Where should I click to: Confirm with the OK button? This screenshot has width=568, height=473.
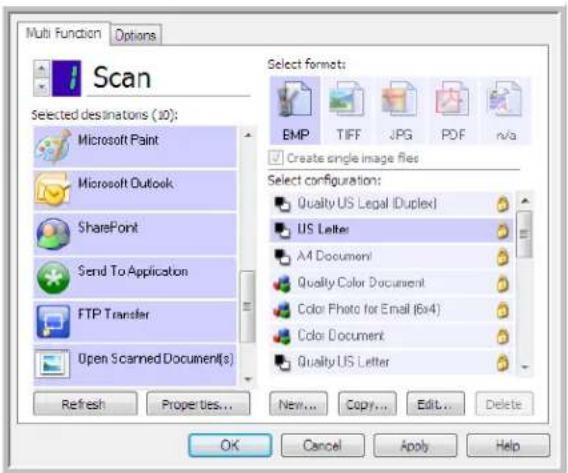(230, 445)
